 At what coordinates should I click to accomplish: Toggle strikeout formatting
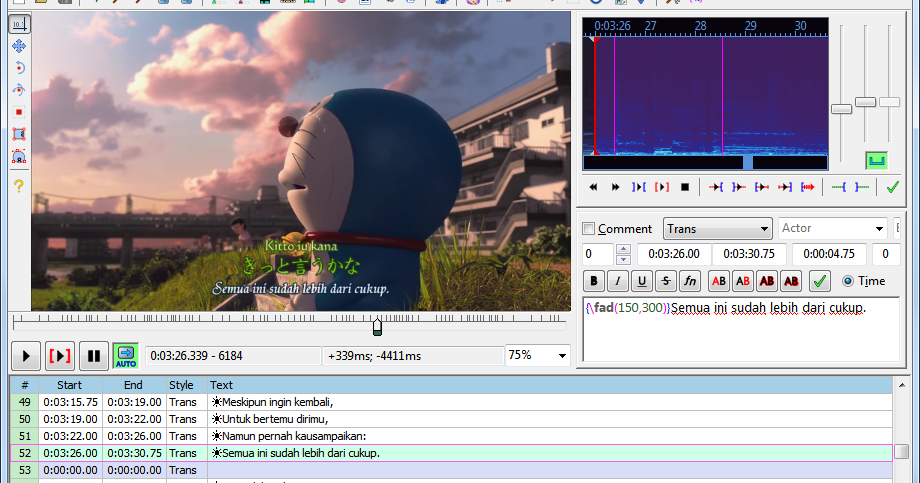point(666,281)
